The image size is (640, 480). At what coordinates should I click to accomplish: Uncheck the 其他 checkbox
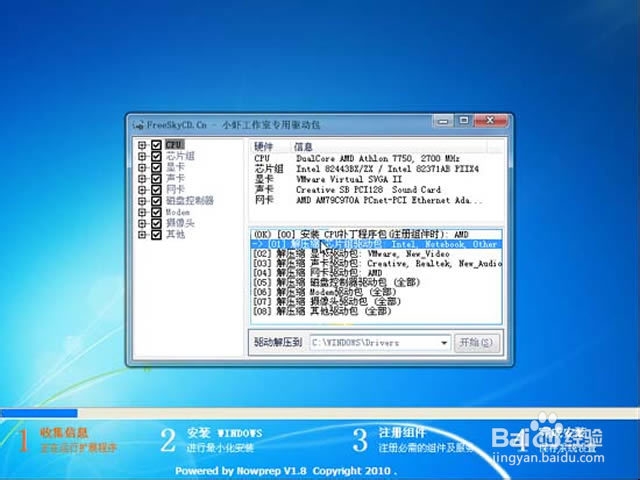pyautogui.click(x=156, y=235)
